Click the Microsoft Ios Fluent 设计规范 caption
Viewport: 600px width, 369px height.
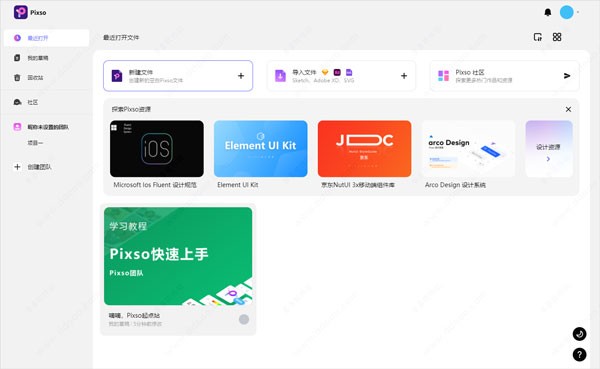coord(155,185)
